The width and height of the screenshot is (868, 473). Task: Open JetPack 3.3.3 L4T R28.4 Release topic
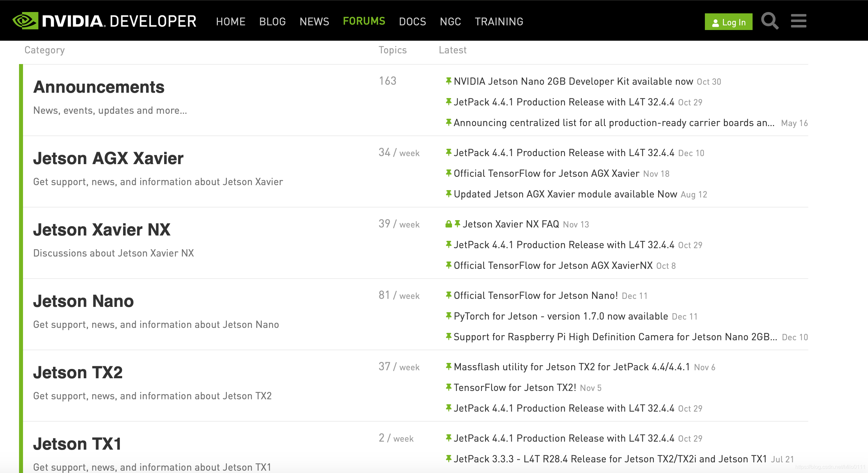[610, 459]
